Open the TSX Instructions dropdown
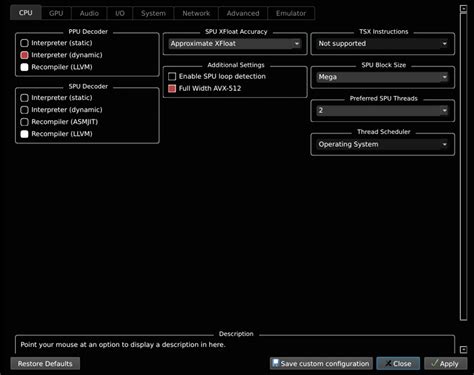 pyautogui.click(x=383, y=44)
